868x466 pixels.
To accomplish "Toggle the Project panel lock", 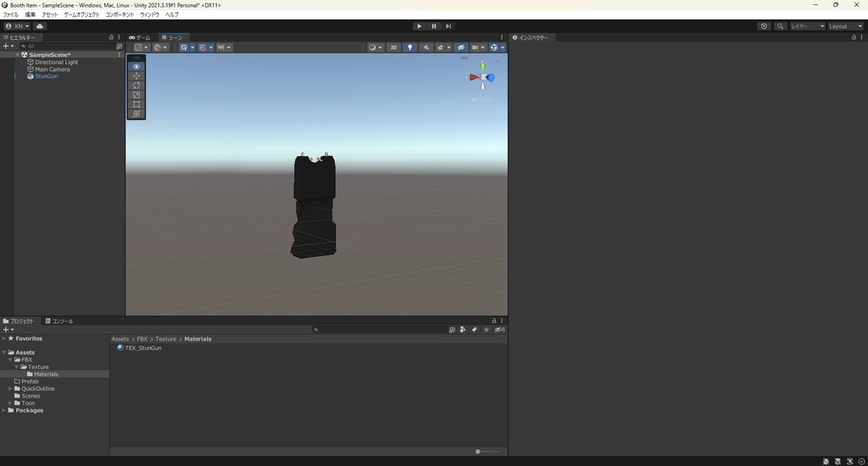I will click(494, 320).
